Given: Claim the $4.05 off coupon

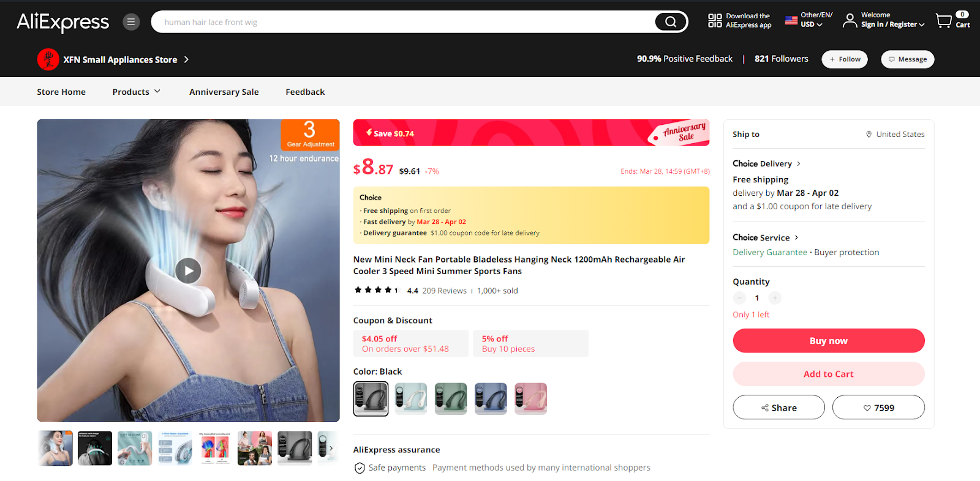Looking at the screenshot, I should tap(411, 343).
